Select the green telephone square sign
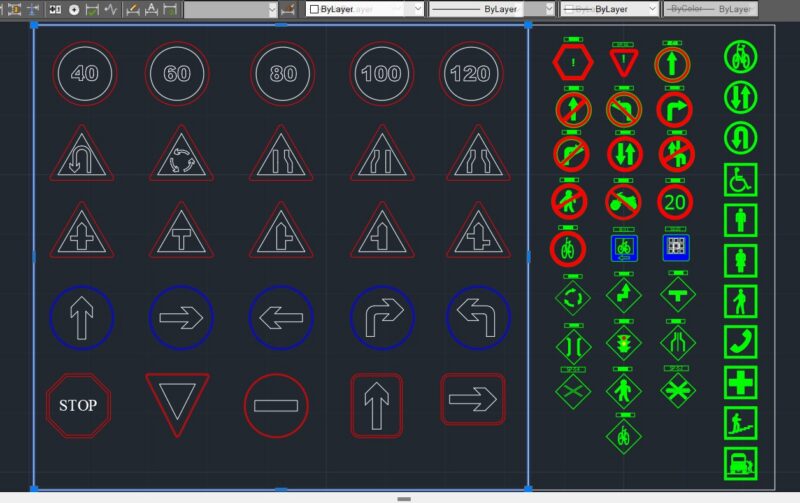This screenshot has width=800, height=503. click(740, 342)
